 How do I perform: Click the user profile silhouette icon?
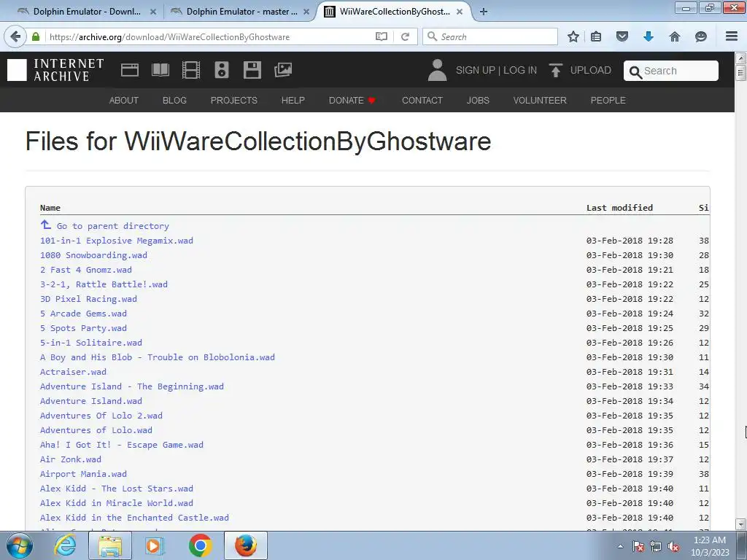click(437, 70)
